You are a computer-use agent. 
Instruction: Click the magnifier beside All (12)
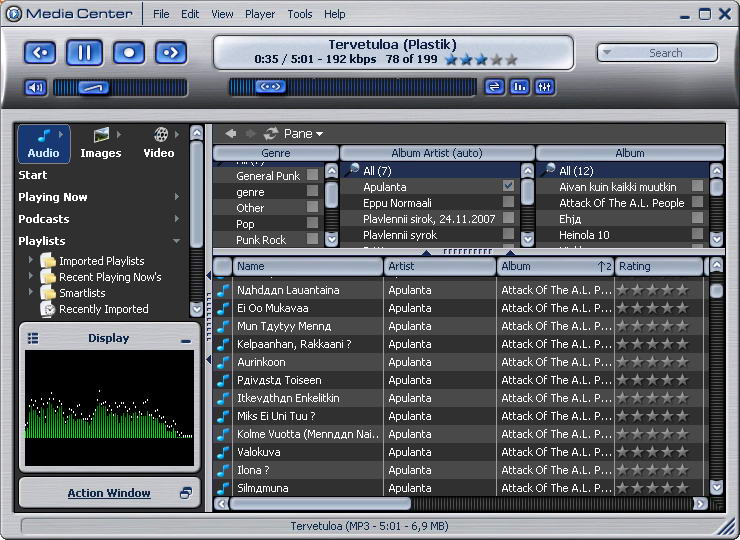point(548,170)
